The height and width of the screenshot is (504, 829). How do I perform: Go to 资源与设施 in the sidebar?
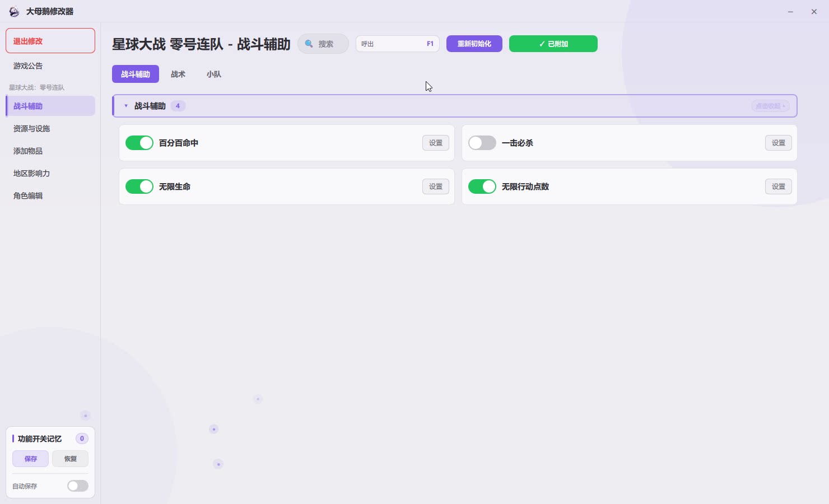tap(50, 128)
